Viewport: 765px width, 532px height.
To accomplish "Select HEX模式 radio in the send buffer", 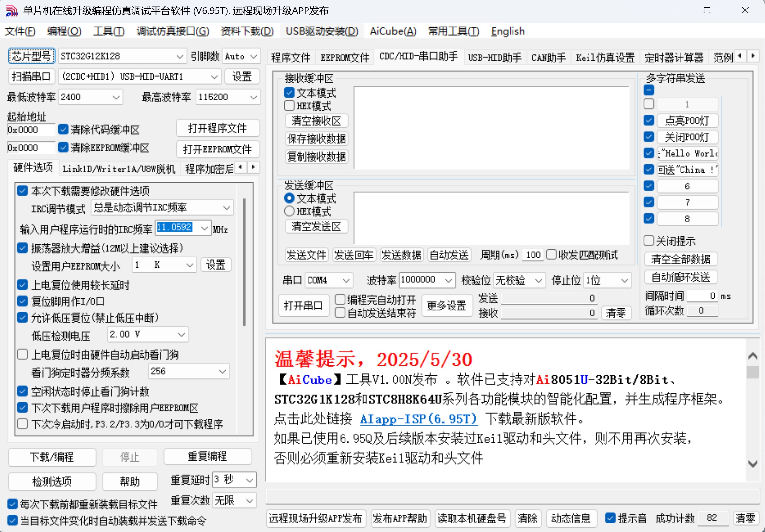I will coord(289,211).
